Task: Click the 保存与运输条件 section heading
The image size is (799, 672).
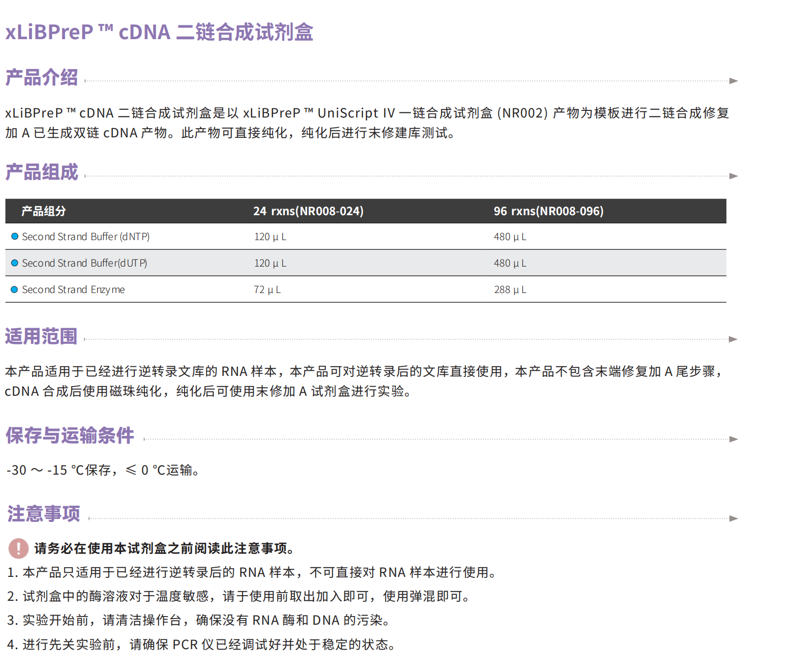Action: [70, 435]
